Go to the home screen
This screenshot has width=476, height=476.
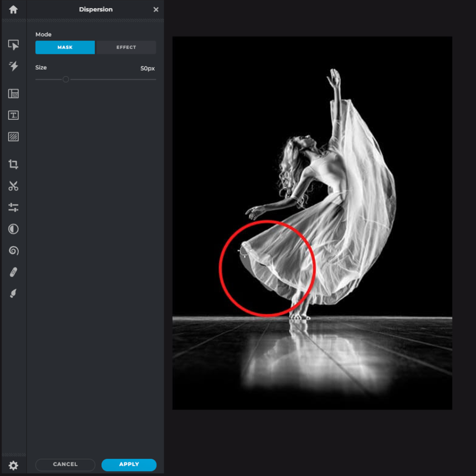13,9
